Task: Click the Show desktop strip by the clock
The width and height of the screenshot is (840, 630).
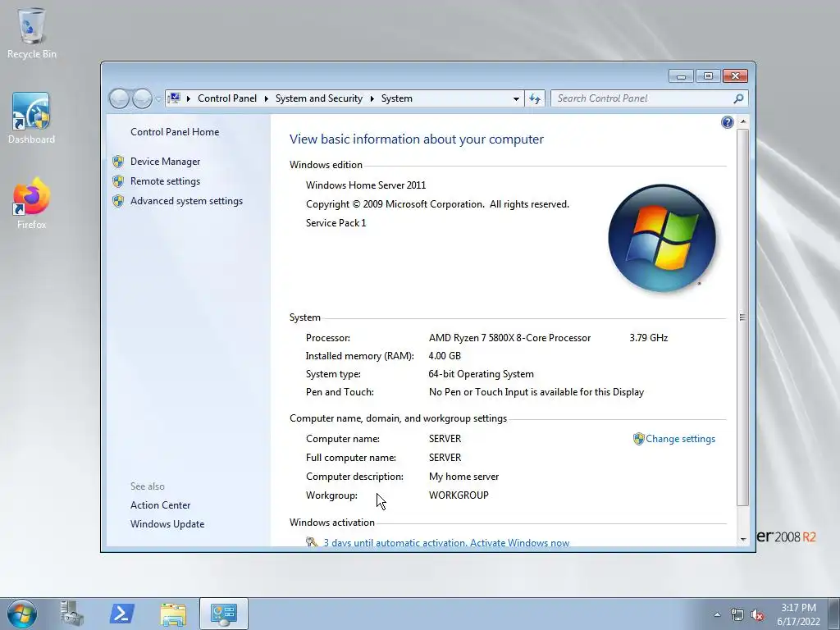Action: click(833, 614)
